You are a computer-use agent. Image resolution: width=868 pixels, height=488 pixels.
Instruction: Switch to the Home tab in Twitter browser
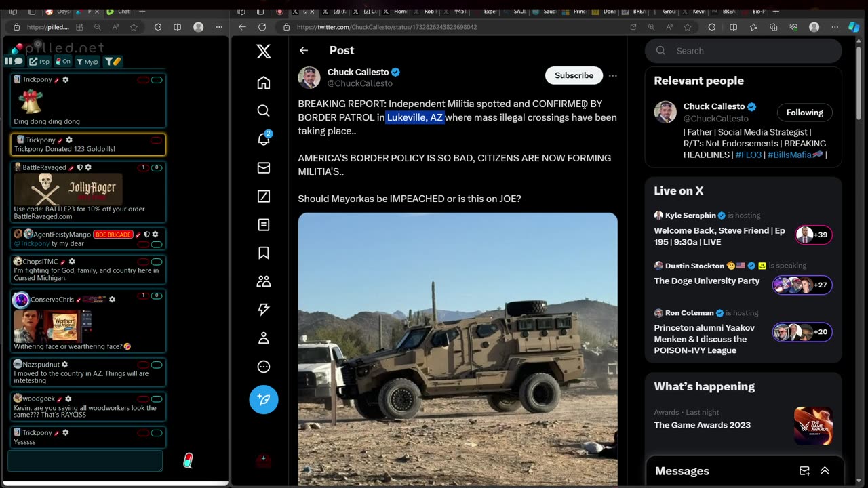click(397, 12)
